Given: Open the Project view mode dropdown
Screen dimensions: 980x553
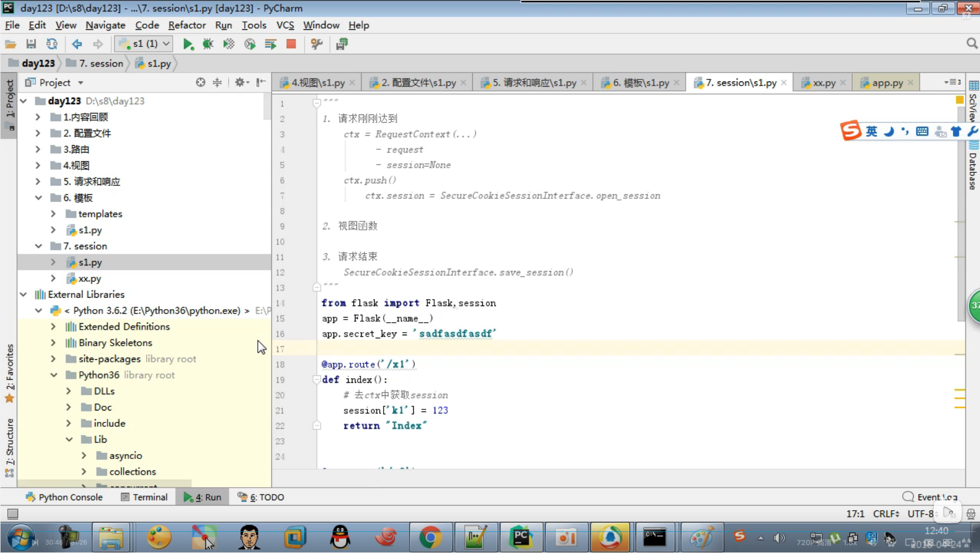Looking at the screenshot, I should coord(80,83).
